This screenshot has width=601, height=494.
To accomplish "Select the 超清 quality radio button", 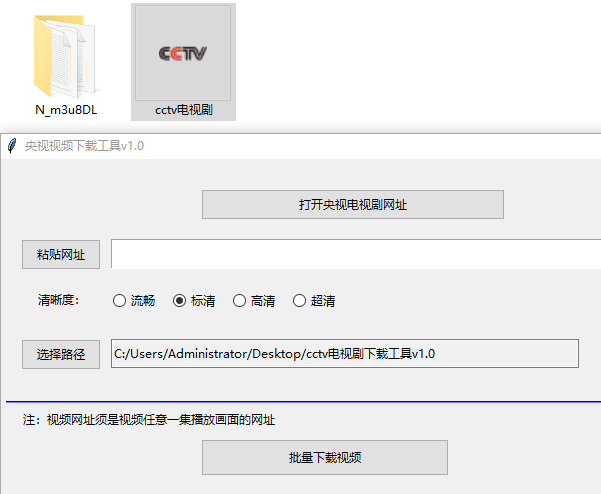I will click(x=299, y=300).
